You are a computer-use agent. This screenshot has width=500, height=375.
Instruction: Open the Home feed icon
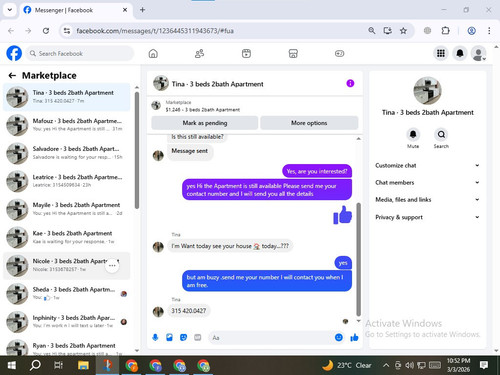153,53
